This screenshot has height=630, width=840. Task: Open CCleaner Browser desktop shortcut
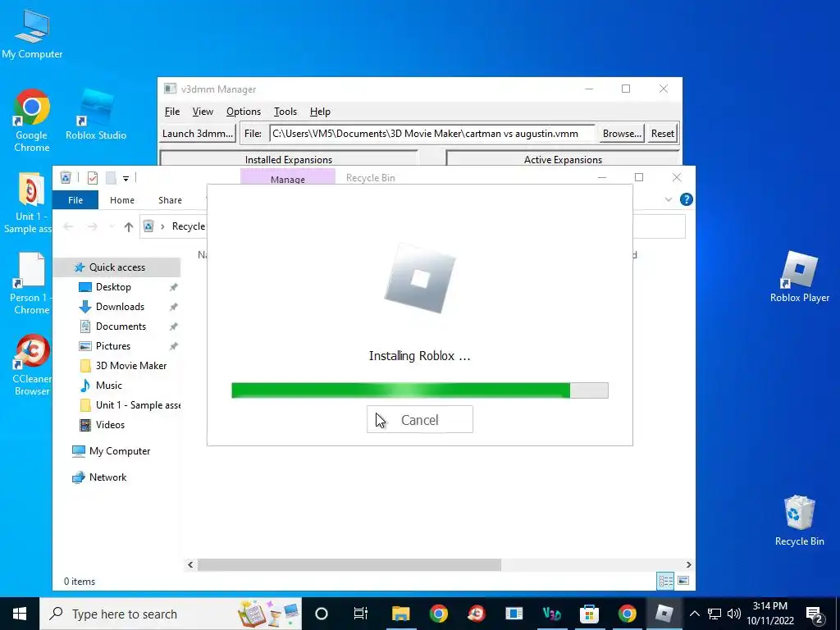point(32,365)
